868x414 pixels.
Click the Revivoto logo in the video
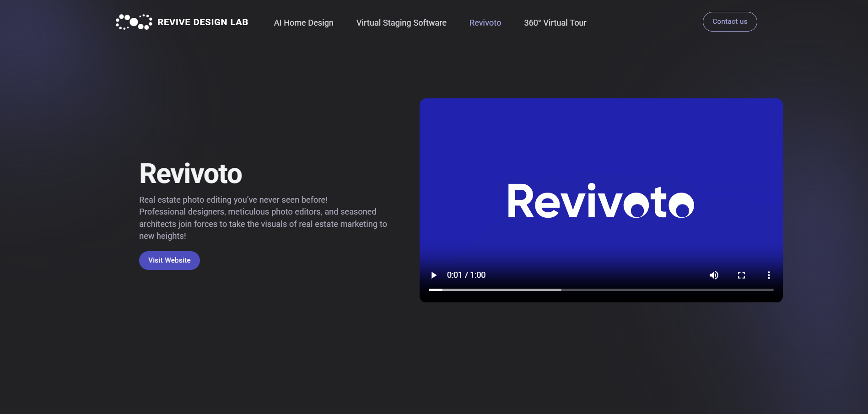(x=601, y=201)
